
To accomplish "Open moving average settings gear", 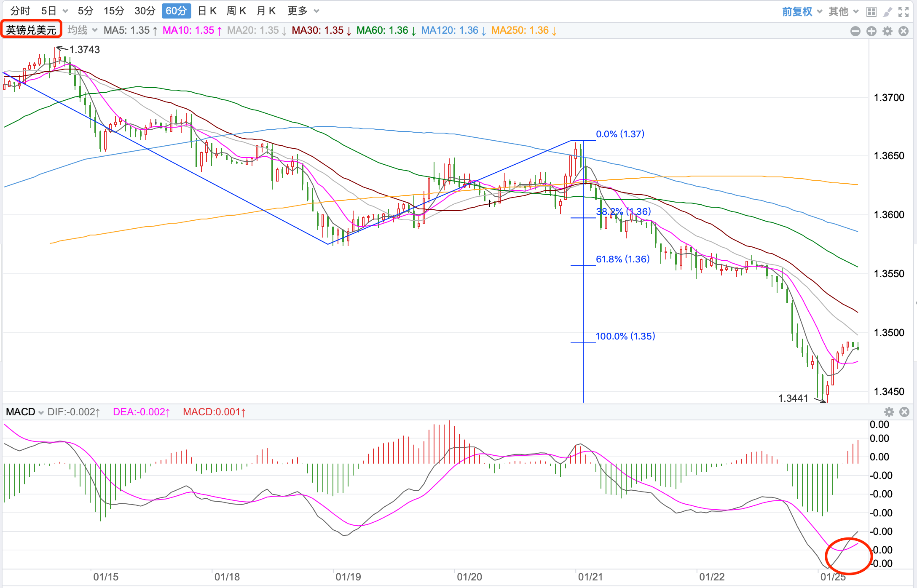I will pyautogui.click(x=887, y=31).
